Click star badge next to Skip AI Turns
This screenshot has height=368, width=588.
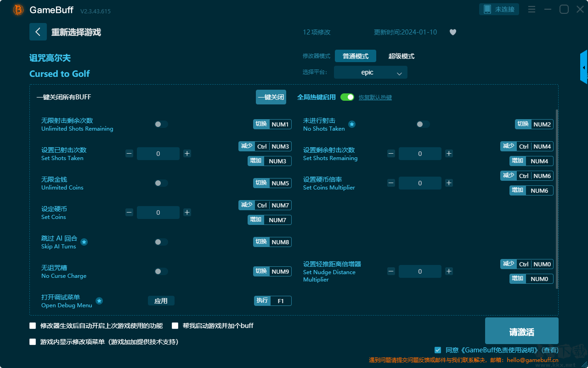point(85,242)
